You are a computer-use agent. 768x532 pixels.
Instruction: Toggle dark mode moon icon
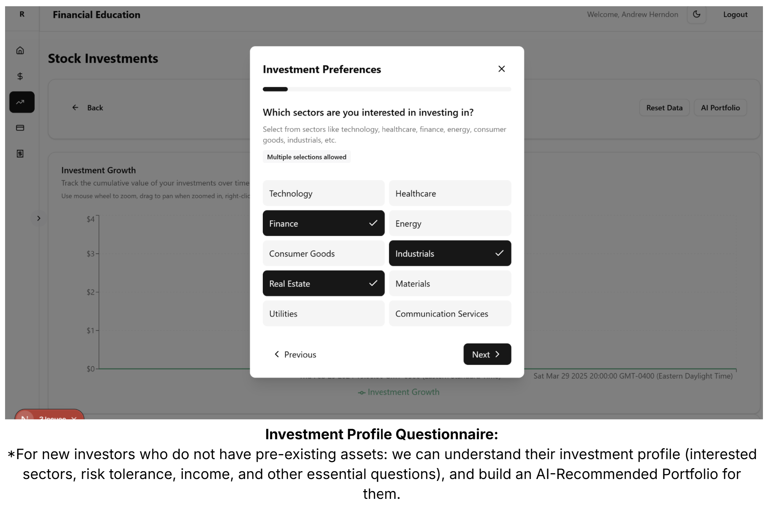pyautogui.click(x=697, y=14)
